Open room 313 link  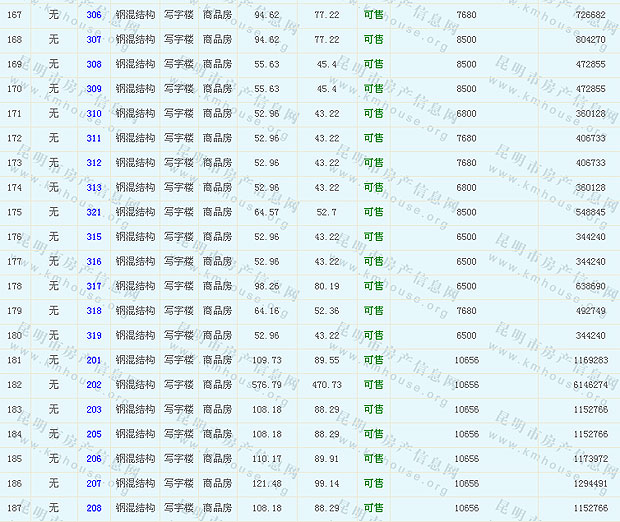pyautogui.click(x=94, y=187)
